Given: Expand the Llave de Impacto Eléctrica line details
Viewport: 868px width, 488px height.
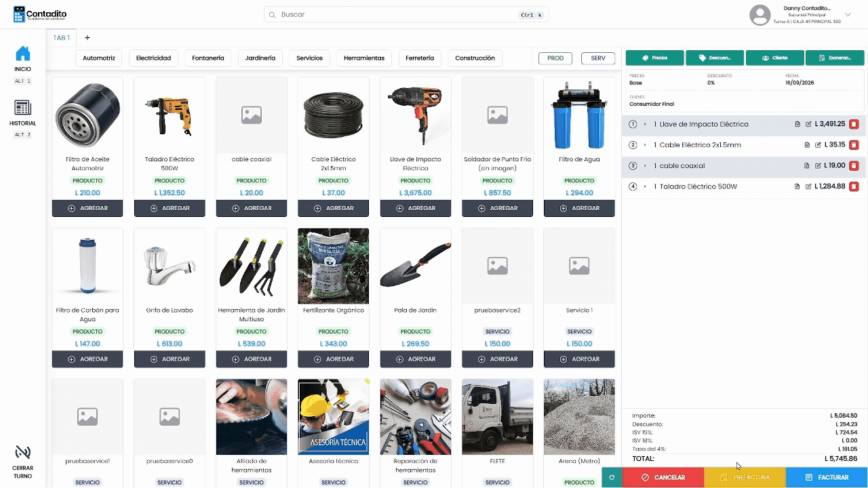Looking at the screenshot, I should (645, 124).
